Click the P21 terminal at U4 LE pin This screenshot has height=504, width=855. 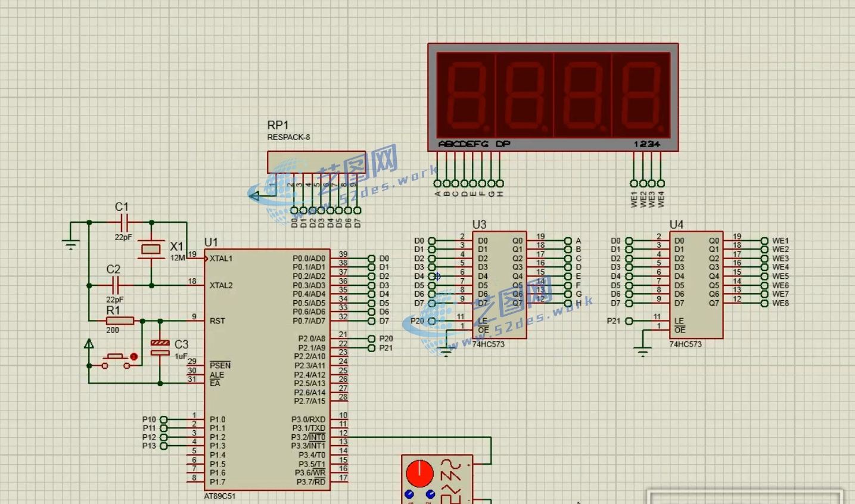tap(629, 321)
